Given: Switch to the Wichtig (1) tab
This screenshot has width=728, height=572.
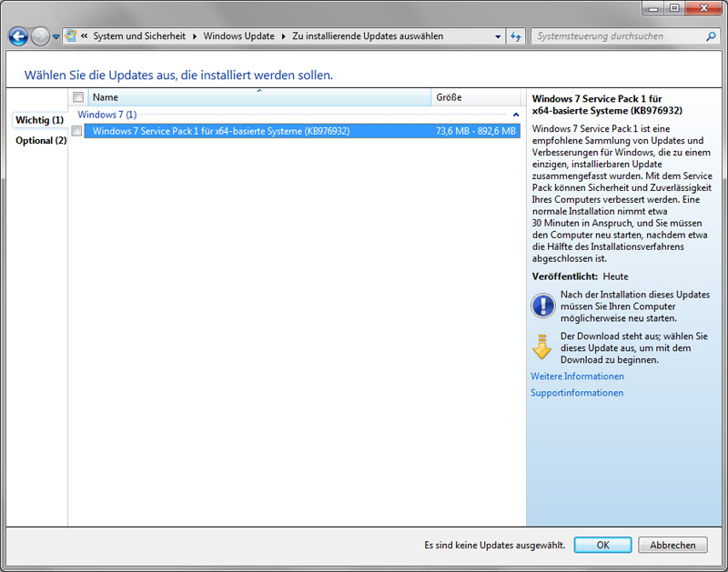Looking at the screenshot, I should click(x=39, y=120).
